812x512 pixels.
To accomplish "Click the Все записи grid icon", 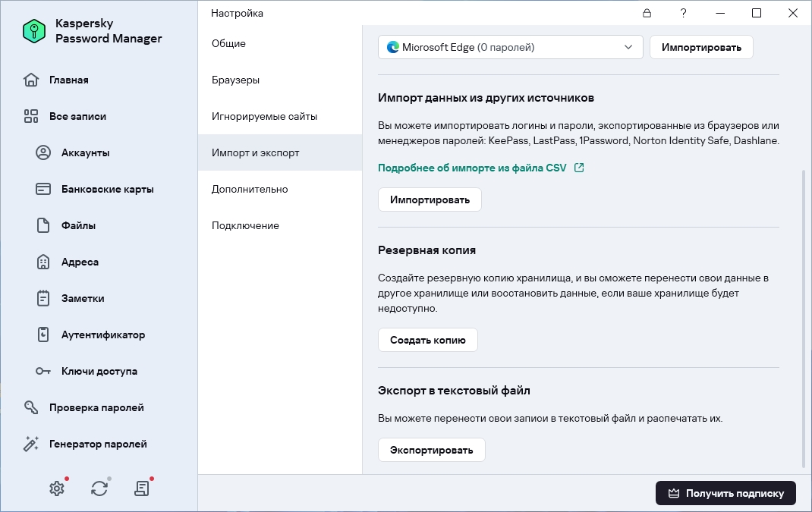I will tap(31, 116).
